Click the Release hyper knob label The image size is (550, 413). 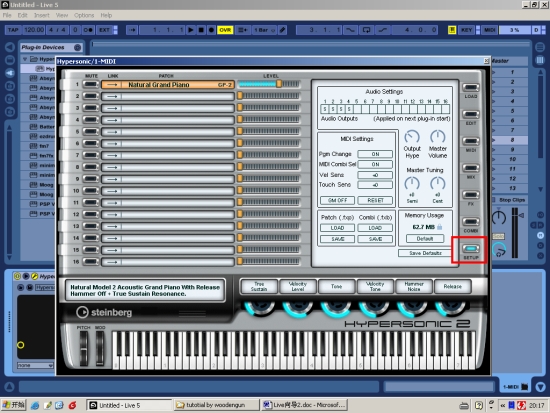tap(452, 287)
